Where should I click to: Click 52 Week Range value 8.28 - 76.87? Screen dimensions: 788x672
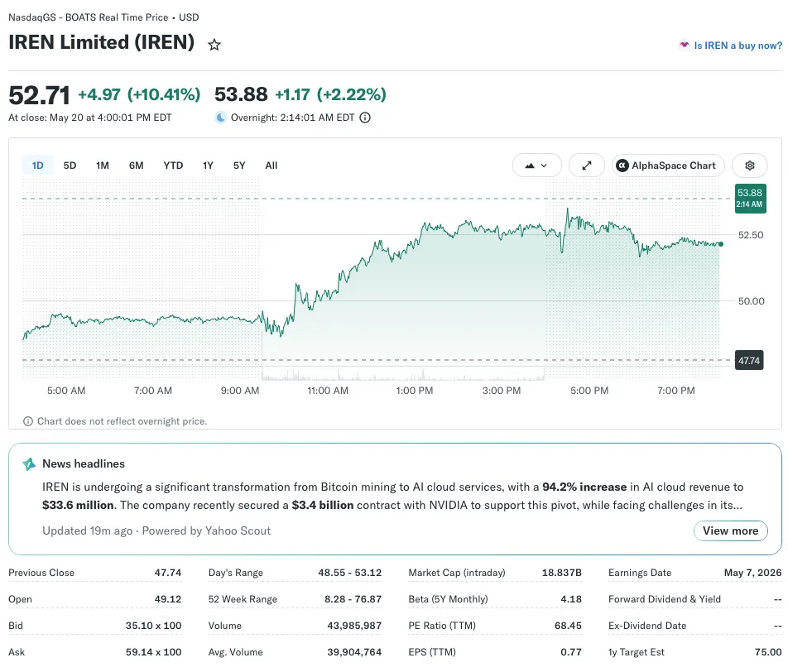353,599
